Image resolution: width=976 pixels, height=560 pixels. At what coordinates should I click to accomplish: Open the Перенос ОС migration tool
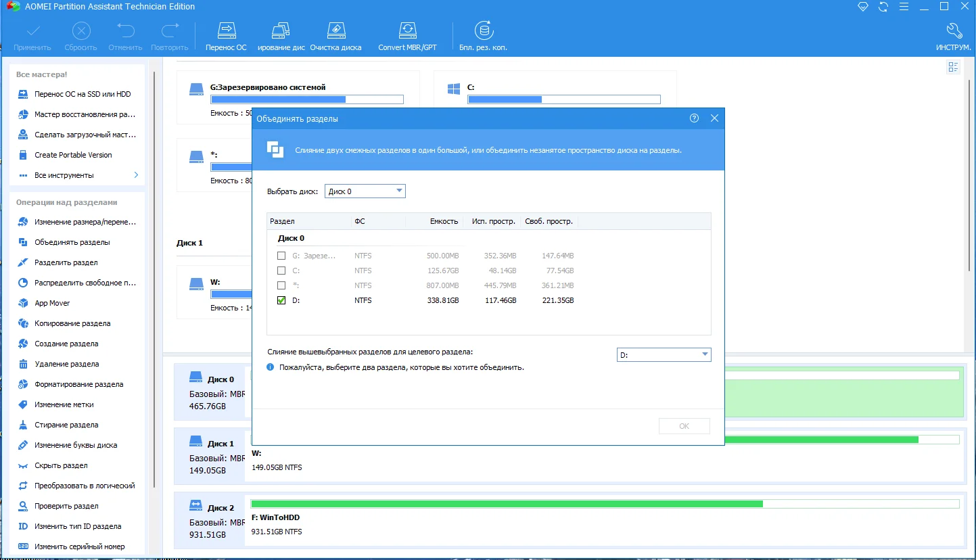coord(226,37)
